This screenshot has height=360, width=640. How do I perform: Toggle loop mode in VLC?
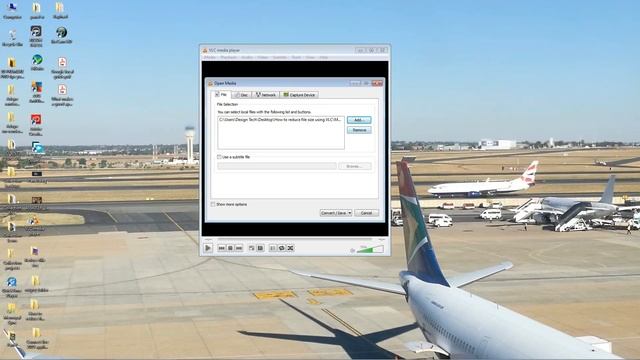point(282,248)
